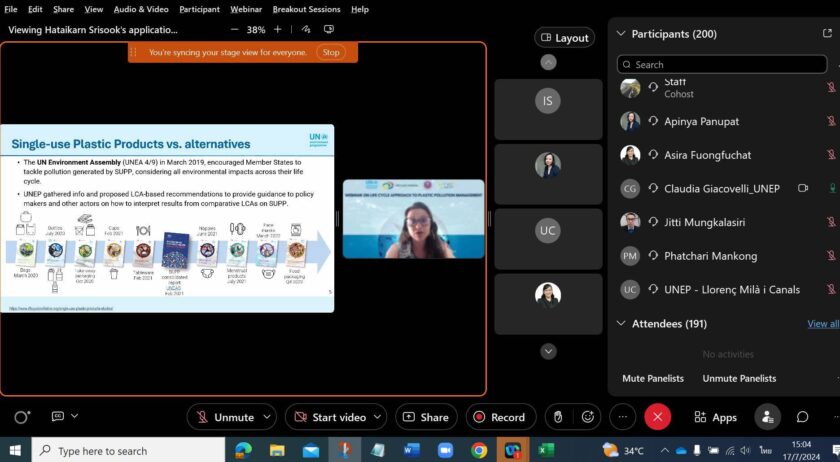Image resolution: width=840 pixels, height=462 pixels.
Task: Expand the audio options arrow beside Unmute
Action: point(267,417)
